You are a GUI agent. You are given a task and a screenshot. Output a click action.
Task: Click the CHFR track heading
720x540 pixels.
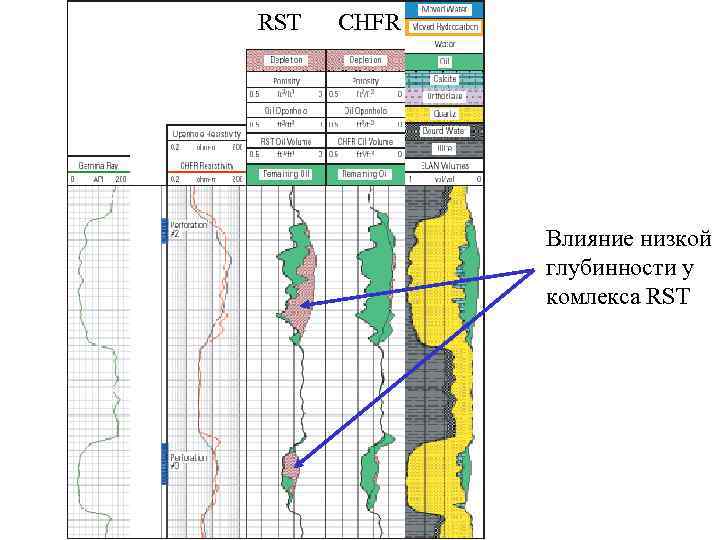369,22
